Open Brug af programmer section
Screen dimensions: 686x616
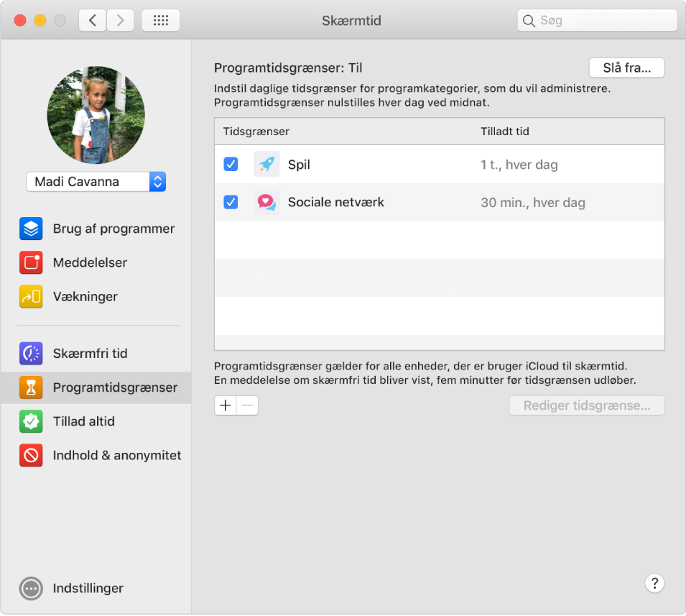point(96,229)
